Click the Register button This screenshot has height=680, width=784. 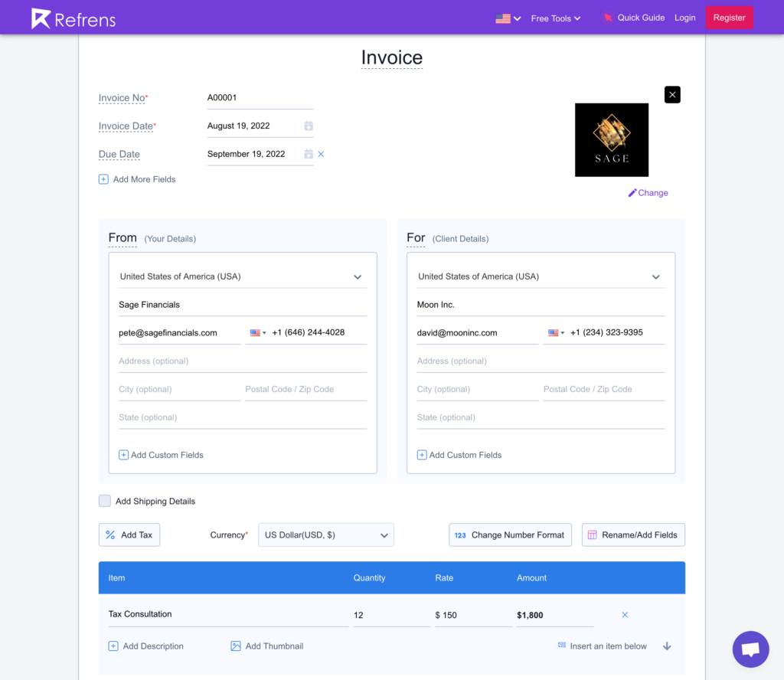tap(728, 17)
